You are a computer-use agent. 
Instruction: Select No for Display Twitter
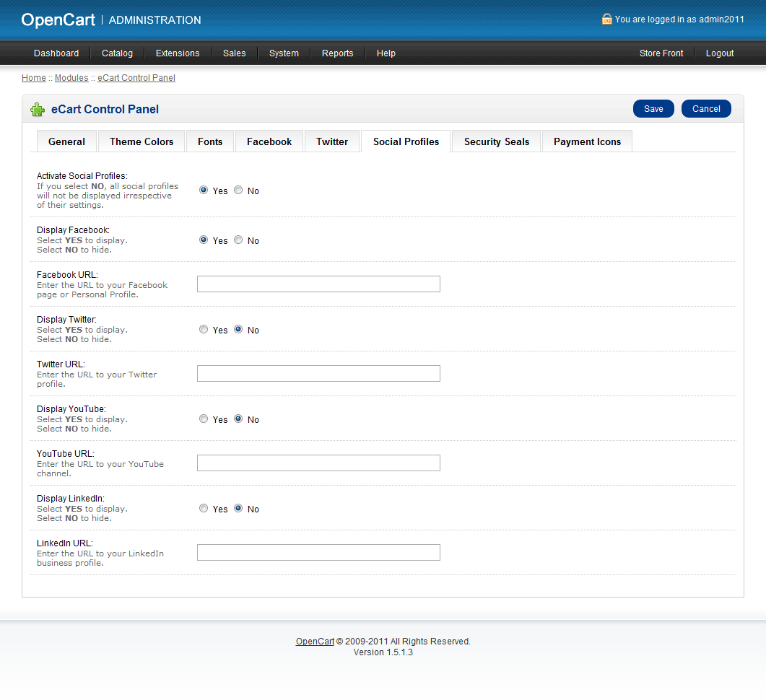click(x=238, y=330)
